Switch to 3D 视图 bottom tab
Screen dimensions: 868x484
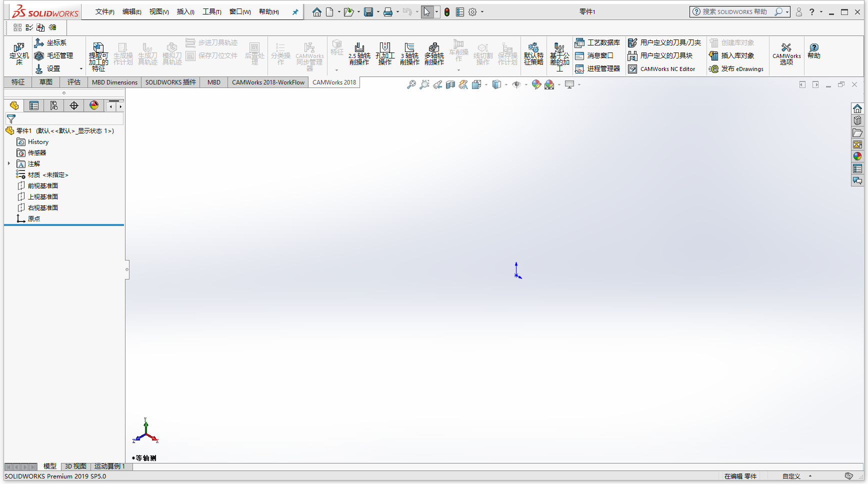[75, 466]
